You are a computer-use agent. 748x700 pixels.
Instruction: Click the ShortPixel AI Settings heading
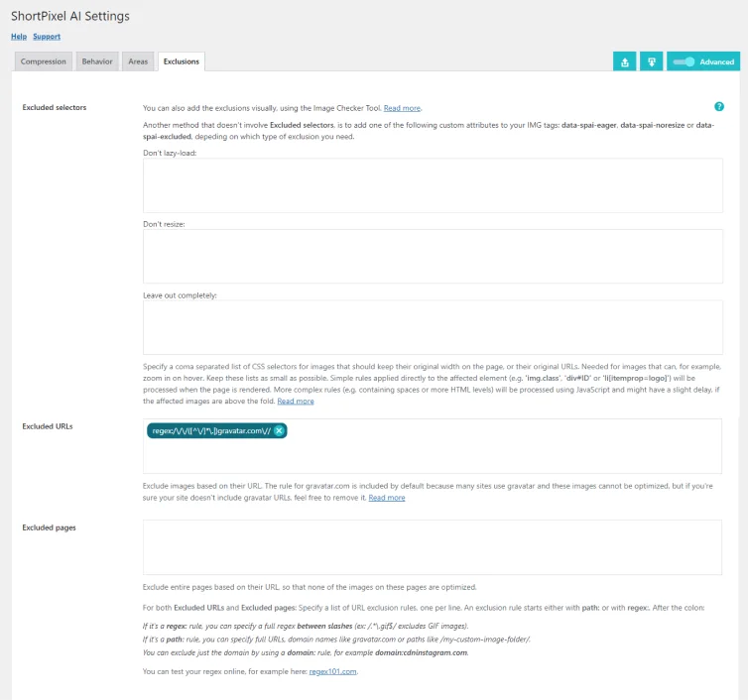[70, 16]
